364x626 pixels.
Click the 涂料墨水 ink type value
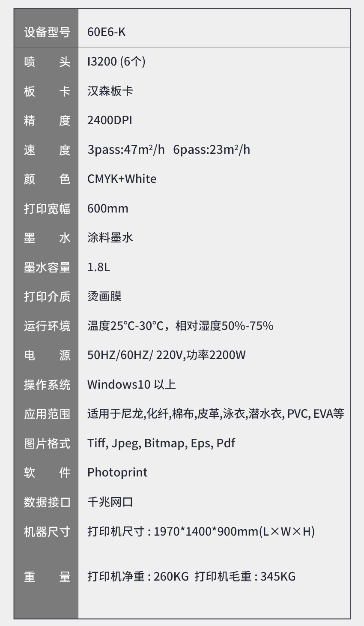pos(110,238)
